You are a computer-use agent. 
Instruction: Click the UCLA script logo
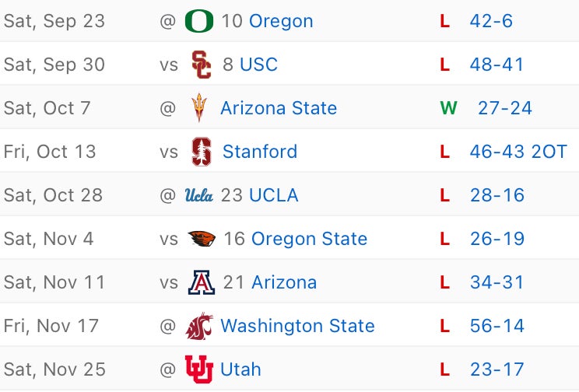[x=199, y=195]
